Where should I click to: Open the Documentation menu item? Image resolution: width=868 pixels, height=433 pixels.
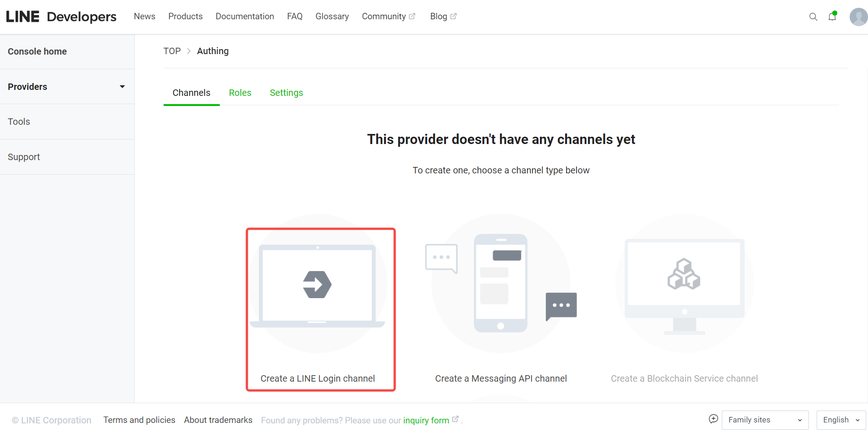(x=245, y=17)
